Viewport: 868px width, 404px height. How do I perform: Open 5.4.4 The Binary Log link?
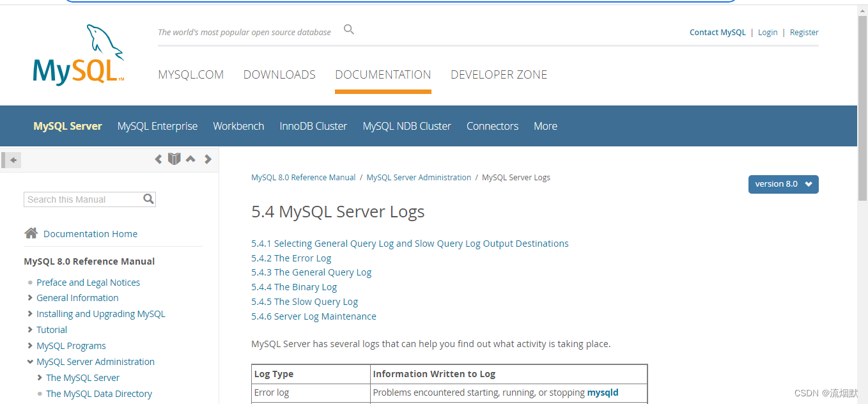coord(294,287)
